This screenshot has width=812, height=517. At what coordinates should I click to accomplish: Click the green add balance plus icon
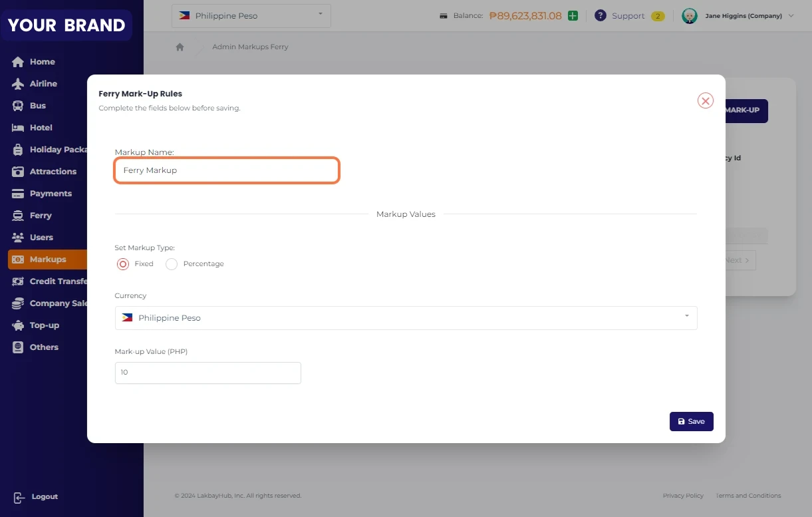(573, 15)
